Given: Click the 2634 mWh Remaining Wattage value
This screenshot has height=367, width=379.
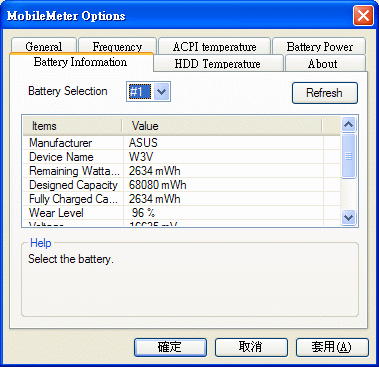Looking at the screenshot, I should [155, 171].
